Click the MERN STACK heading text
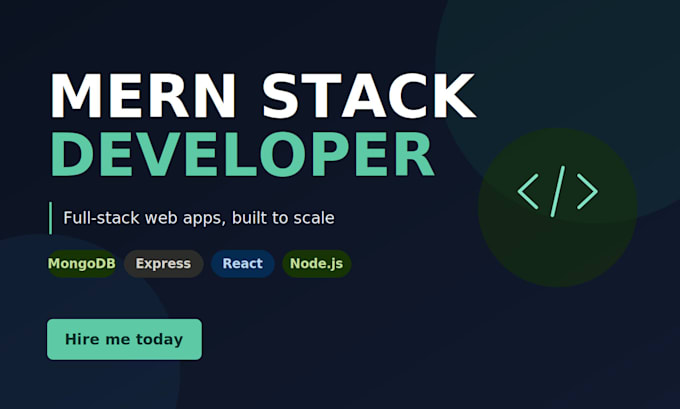Viewport: 680px width, 409px height. pyautogui.click(x=263, y=96)
